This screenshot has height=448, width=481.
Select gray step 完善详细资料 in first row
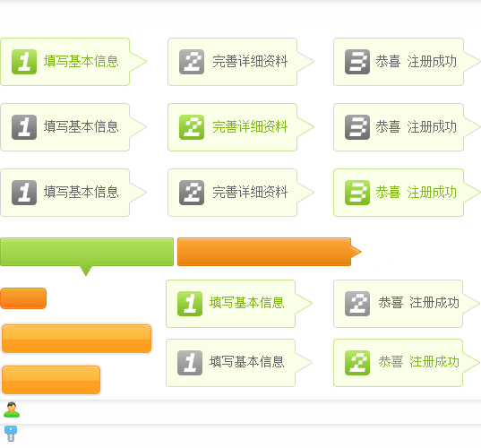[241, 62]
